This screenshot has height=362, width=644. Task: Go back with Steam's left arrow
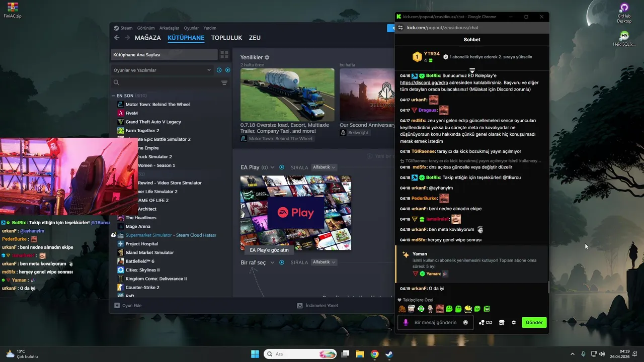(117, 38)
